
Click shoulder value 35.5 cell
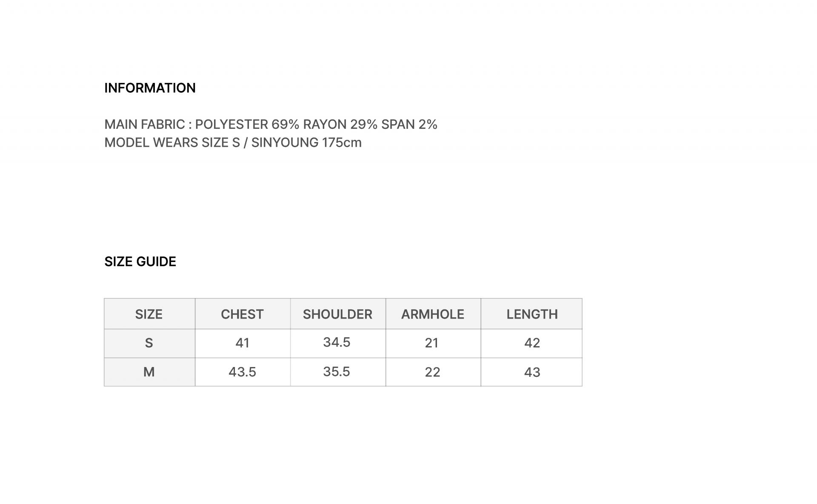[x=338, y=372]
